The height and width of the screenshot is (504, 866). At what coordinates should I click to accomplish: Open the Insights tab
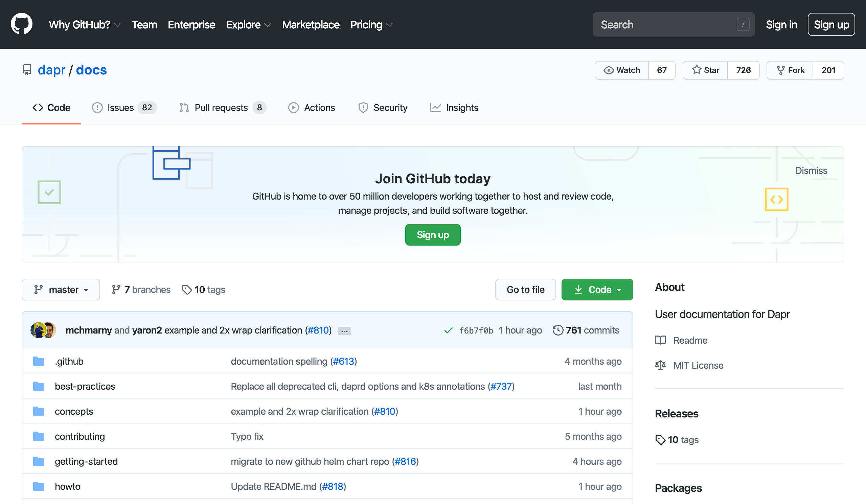454,108
